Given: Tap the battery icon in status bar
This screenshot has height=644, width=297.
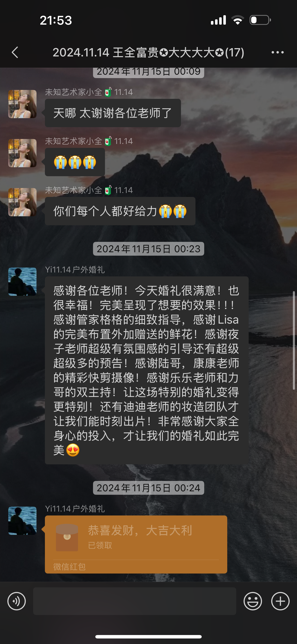Looking at the screenshot, I should click(x=260, y=20).
